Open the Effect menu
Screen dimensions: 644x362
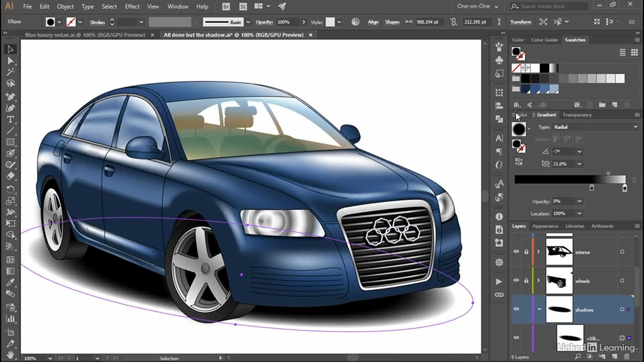pos(132,7)
